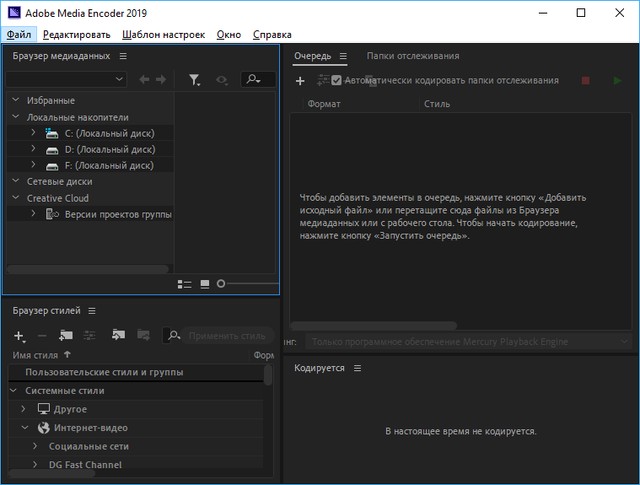
Task: Click the red Stop Queue button
Action: [586, 80]
